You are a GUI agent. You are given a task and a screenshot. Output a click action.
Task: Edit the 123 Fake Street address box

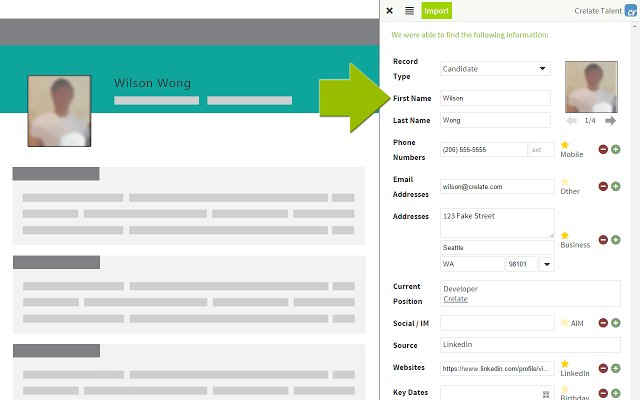pyautogui.click(x=497, y=223)
